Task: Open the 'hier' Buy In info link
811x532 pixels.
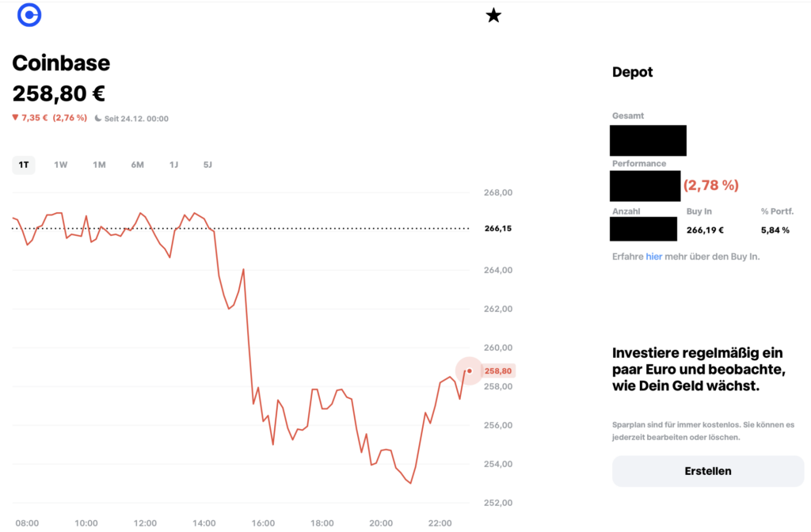Action: tap(653, 256)
